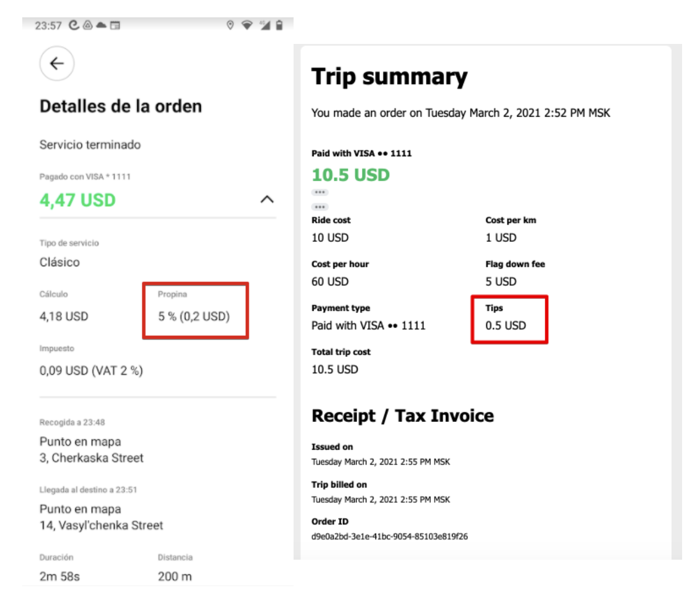Tap the green 4,47 USD amount
700x602 pixels.
[x=78, y=200]
